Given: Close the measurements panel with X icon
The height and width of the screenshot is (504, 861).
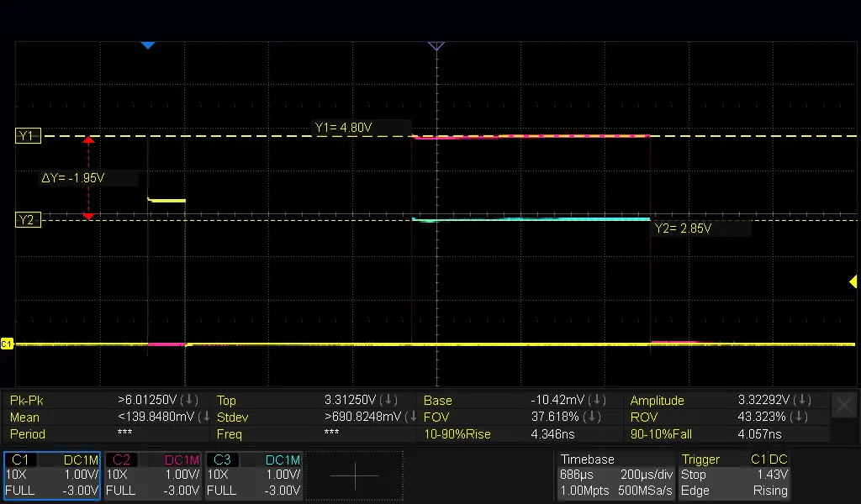Looking at the screenshot, I should pos(844,407).
